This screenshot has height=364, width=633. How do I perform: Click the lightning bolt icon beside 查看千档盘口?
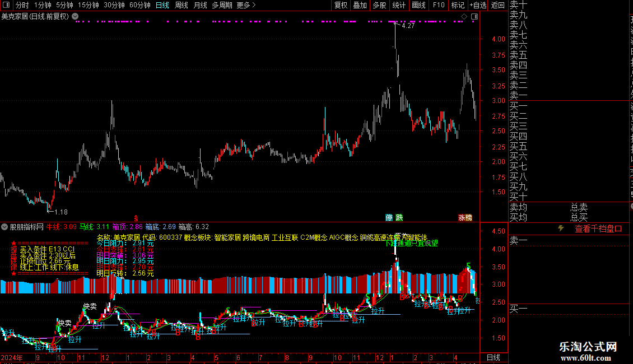[561, 228]
